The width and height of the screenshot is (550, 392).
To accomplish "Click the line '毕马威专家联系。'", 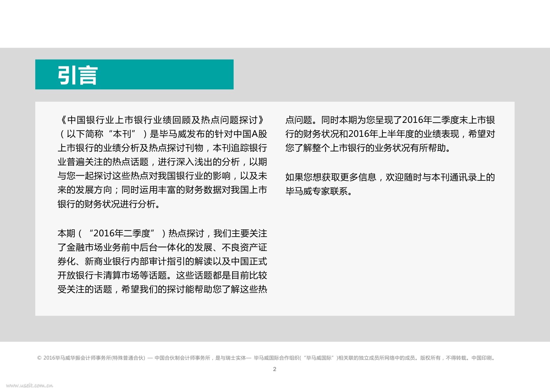I will 318,191.
